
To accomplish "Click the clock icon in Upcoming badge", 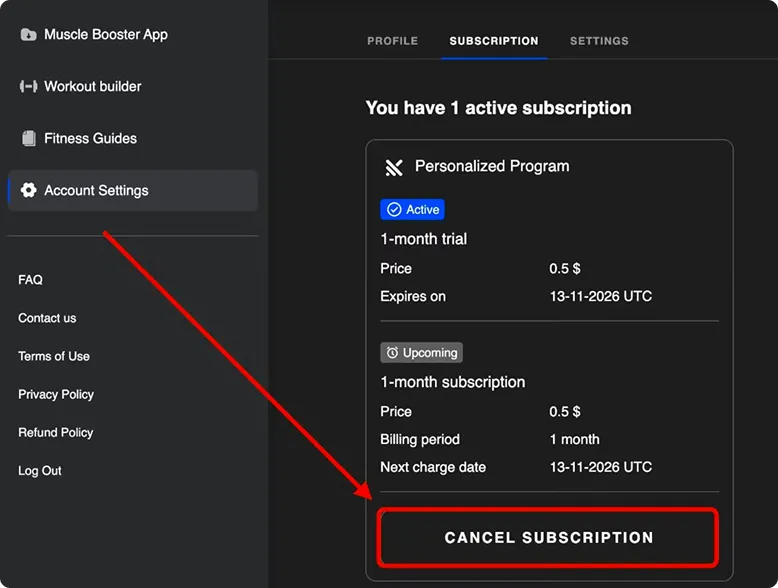I will tap(392, 353).
